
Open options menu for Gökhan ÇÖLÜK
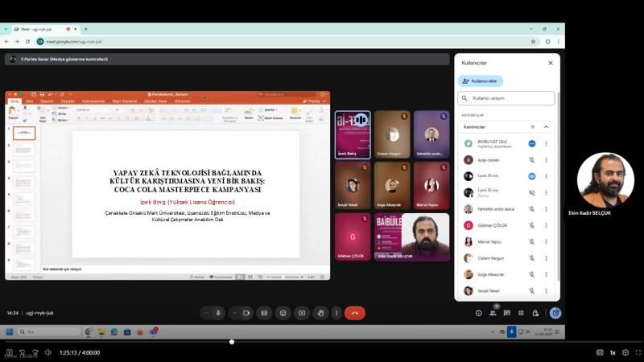click(x=546, y=225)
